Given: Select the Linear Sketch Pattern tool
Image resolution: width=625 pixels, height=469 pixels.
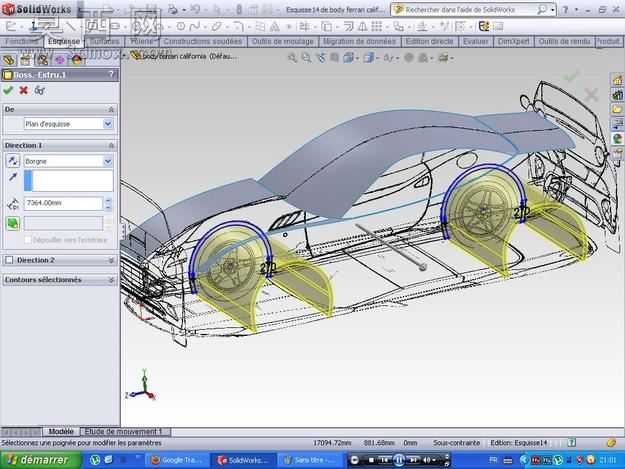Looking at the screenshot, I should (376, 27).
